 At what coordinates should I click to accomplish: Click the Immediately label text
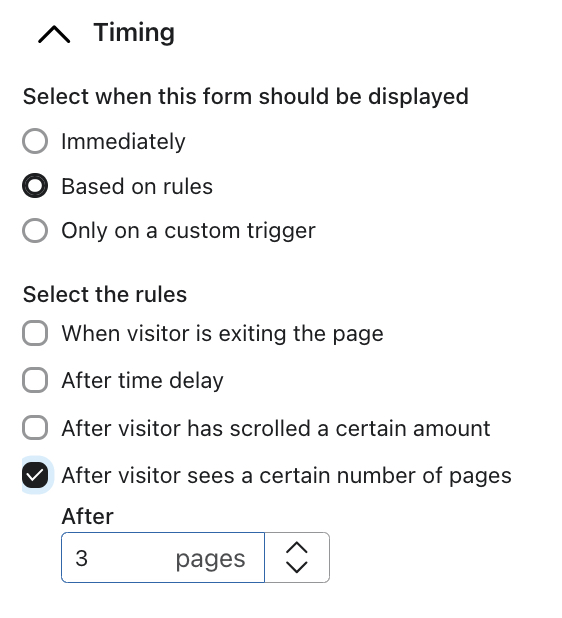[x=123, y=141]
